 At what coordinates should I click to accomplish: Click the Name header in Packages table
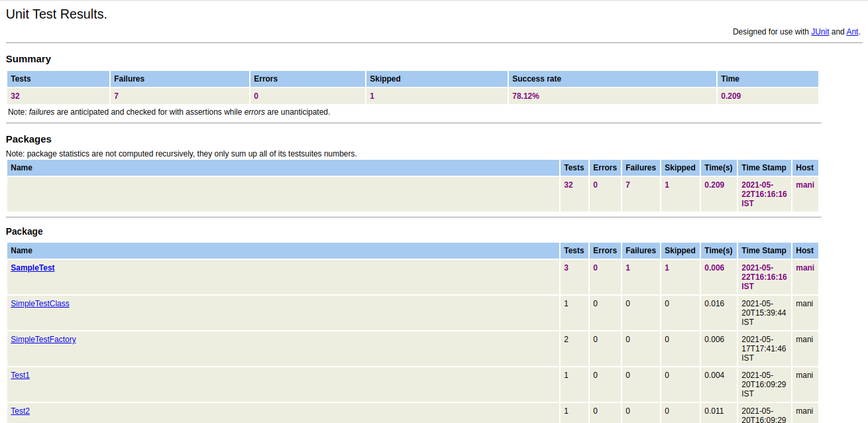(21, 167)
